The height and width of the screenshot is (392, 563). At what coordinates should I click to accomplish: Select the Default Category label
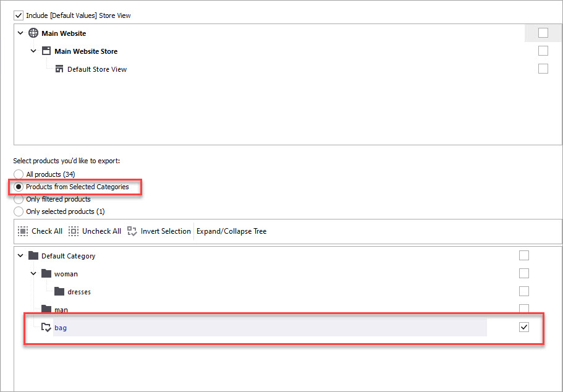point(68,256)
